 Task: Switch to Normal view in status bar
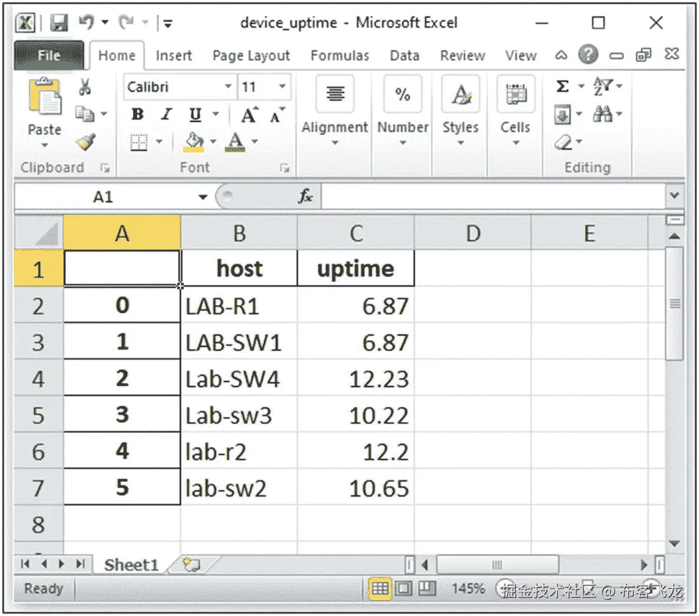point(380,589)
